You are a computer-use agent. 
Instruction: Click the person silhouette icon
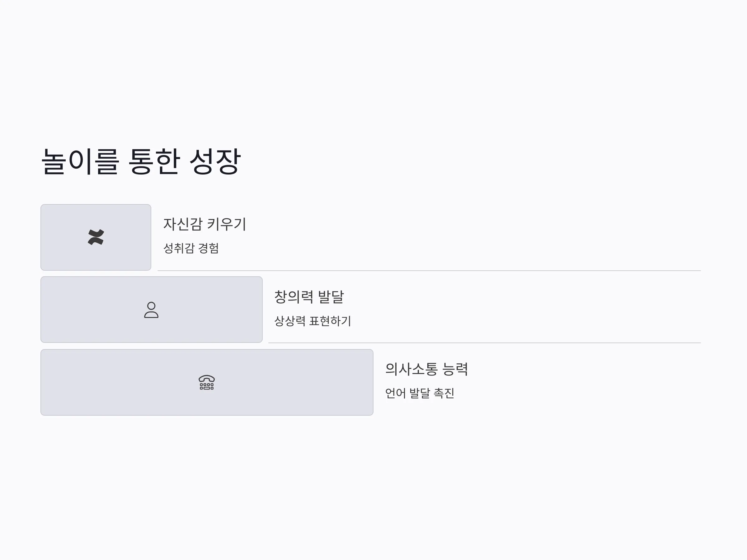coord(151,310)
